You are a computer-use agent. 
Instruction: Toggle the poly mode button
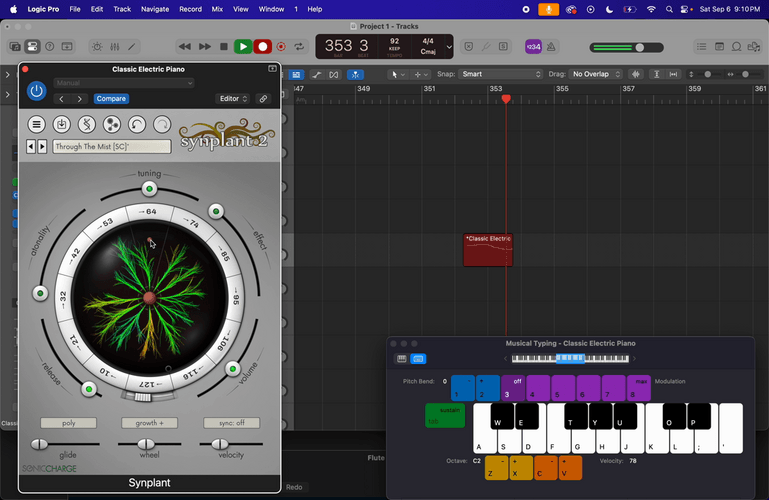[69, 423]
